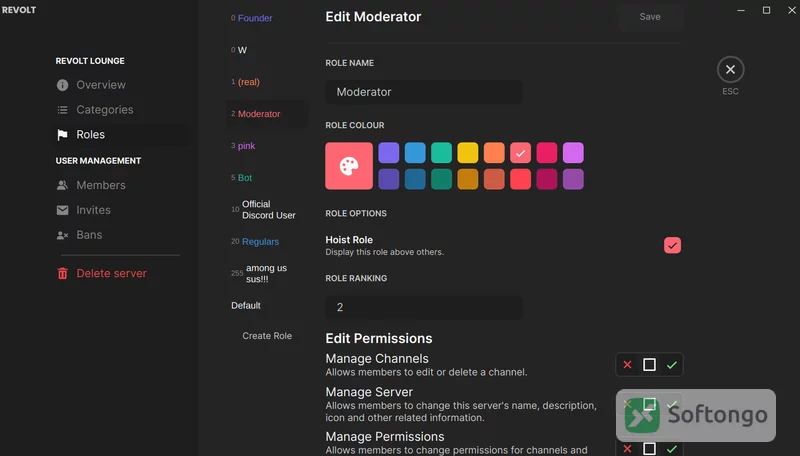The width and height of the screenshot is (800, 456).
Task: Open the Categories settings page
Action: pyautogui.click(x=121, y=110)
